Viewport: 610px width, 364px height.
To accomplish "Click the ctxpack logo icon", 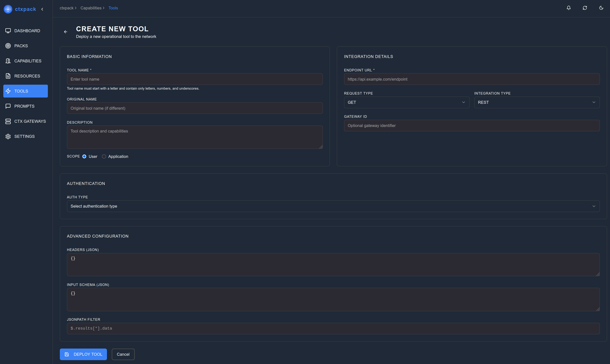I will tap(8, 9).
